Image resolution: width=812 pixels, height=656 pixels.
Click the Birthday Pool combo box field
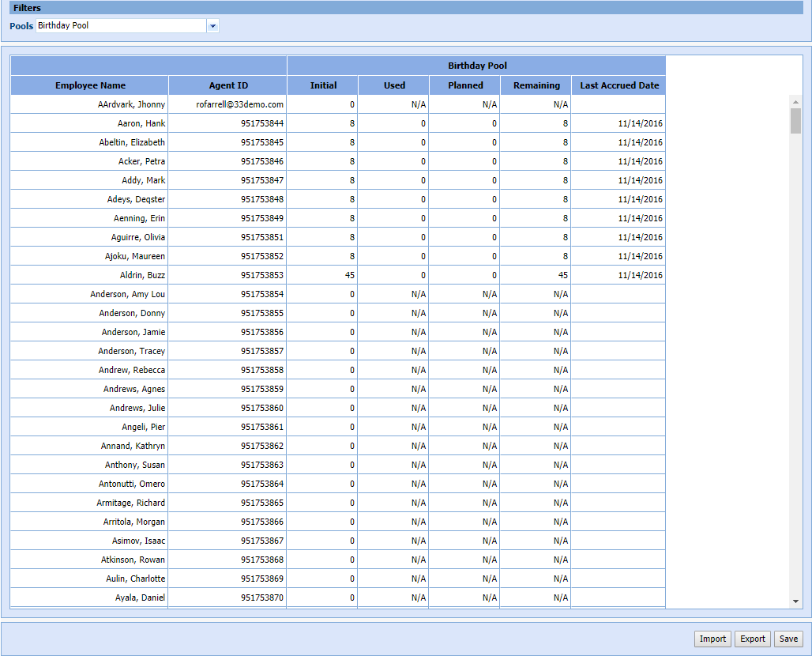tap(120, 26)
